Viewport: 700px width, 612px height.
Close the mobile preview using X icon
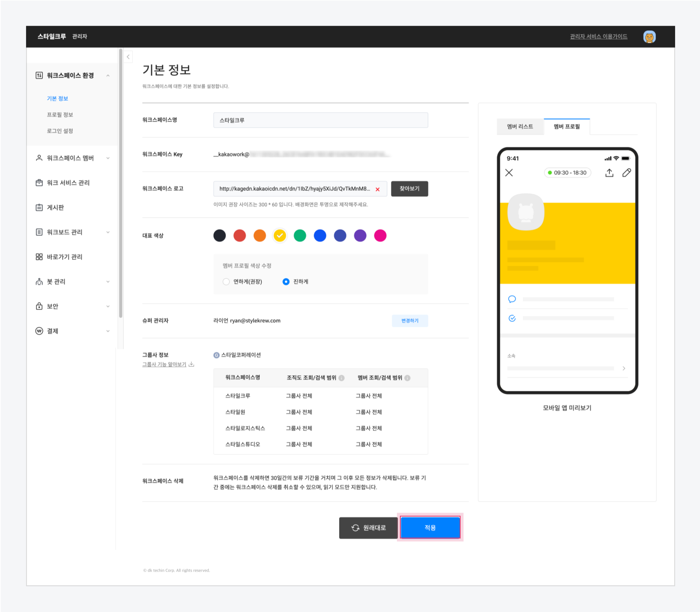click(509, 173)
